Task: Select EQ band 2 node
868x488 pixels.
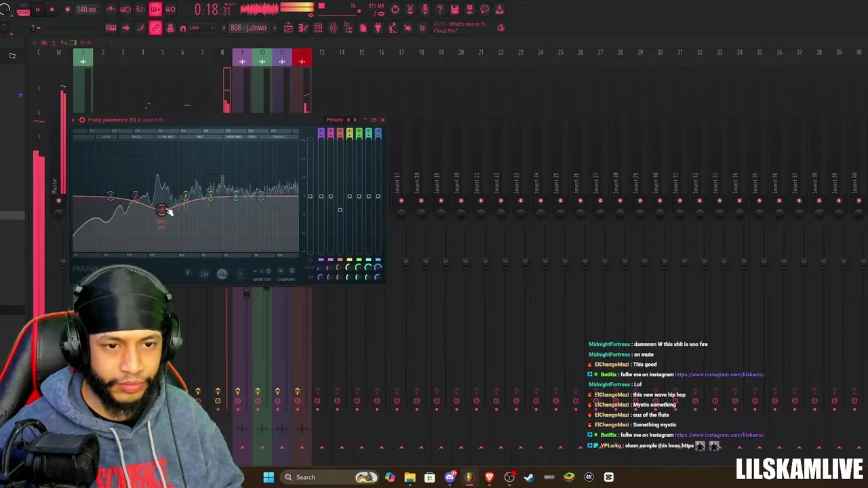Action: tap(136, 197)
